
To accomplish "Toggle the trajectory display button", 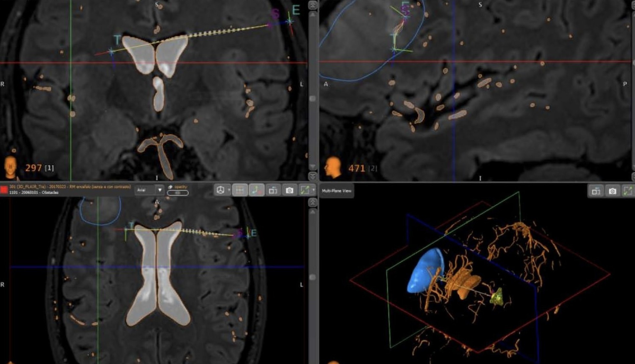I will [x=256, y=190].
